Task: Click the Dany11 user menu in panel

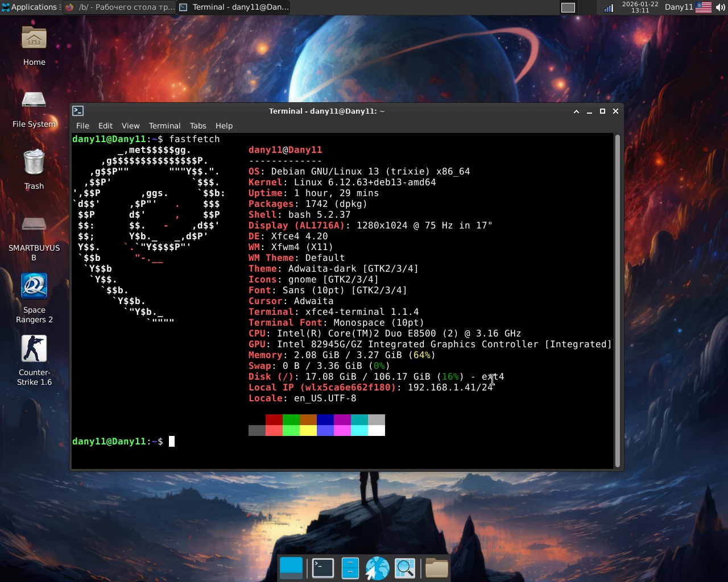Action: (x=679, y=7)
